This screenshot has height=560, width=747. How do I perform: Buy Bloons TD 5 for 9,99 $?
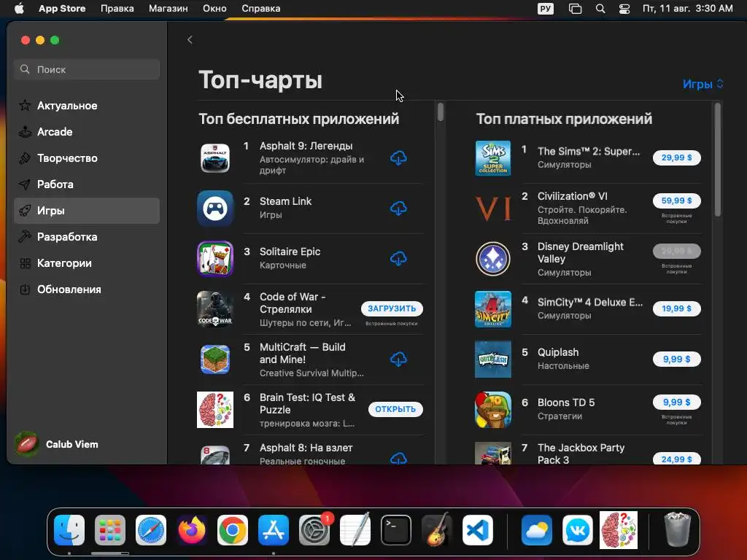(676, 402)
